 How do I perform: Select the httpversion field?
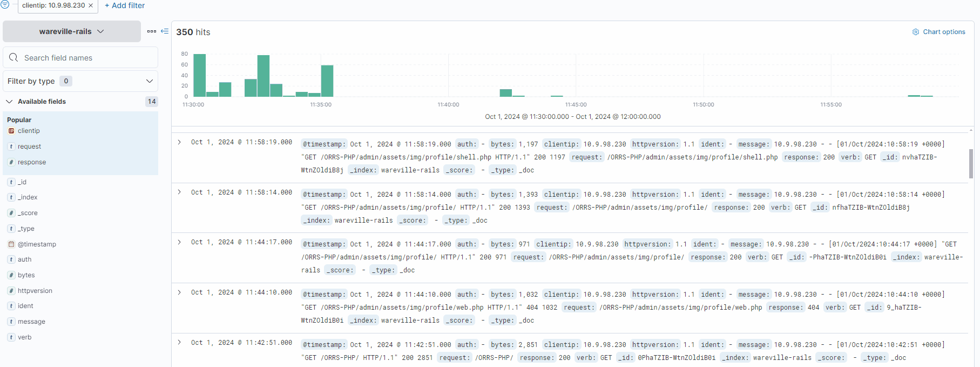(35, 291)
